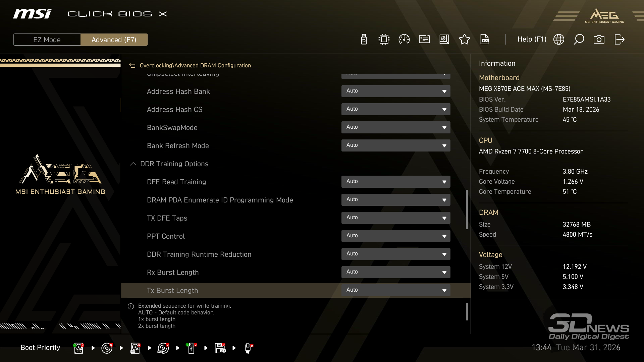Collapse the DDR Training Options section

133,164
